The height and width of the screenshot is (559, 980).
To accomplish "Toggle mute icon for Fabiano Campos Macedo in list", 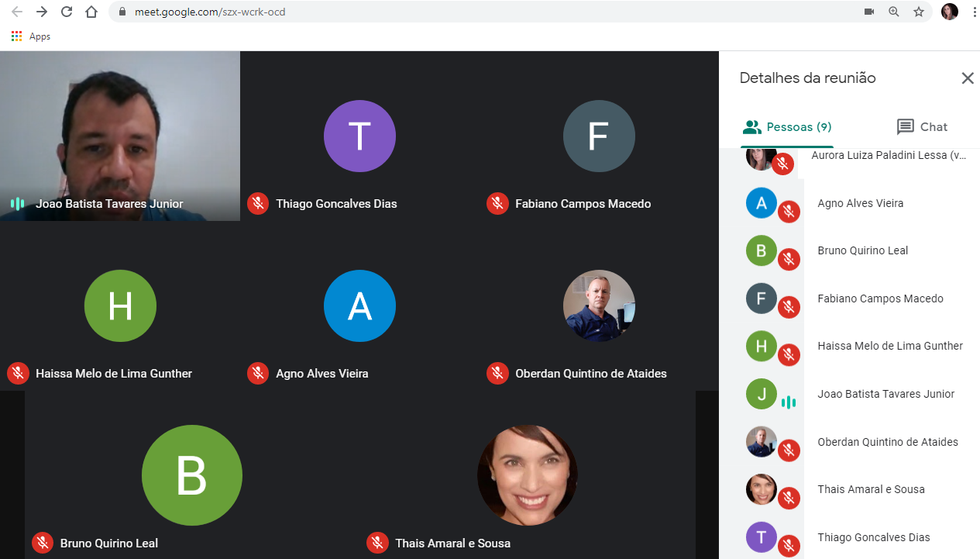I will tap(789, 307).
